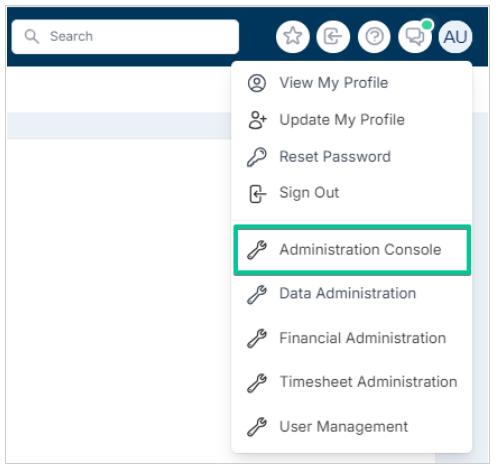Click the key icon beside Reset Password

pyautogui.click(x=257, y=157)
